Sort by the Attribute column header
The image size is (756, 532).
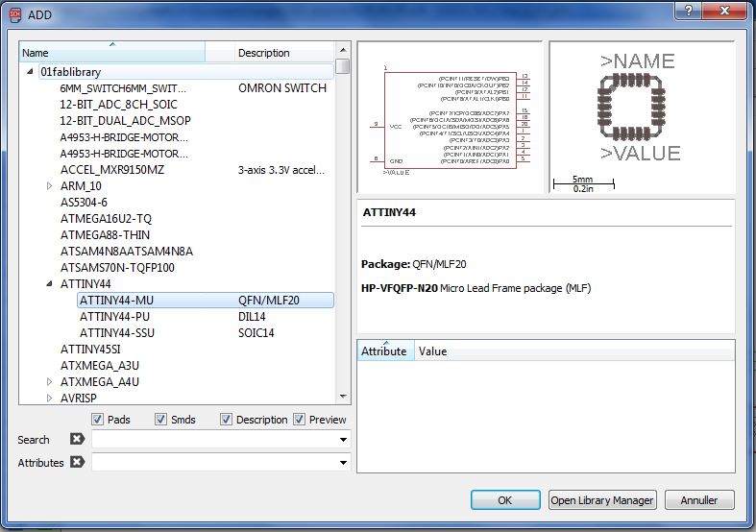(386, 351)
